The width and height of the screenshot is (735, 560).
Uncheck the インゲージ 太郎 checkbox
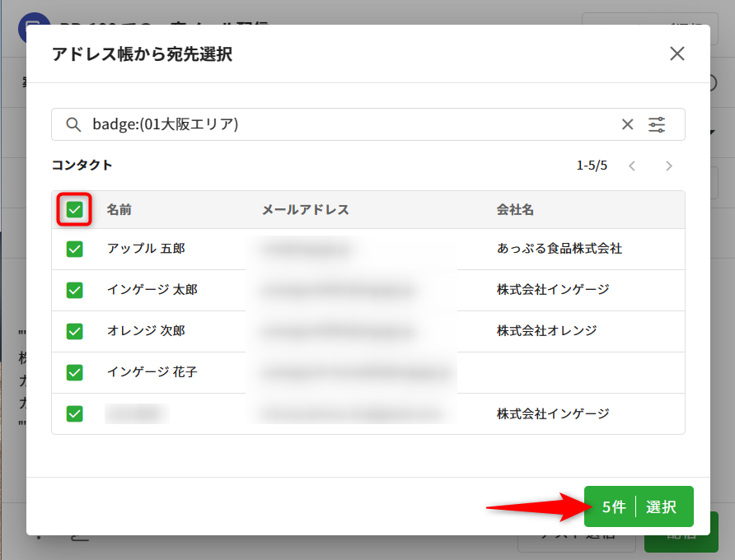tap(75, 290)
